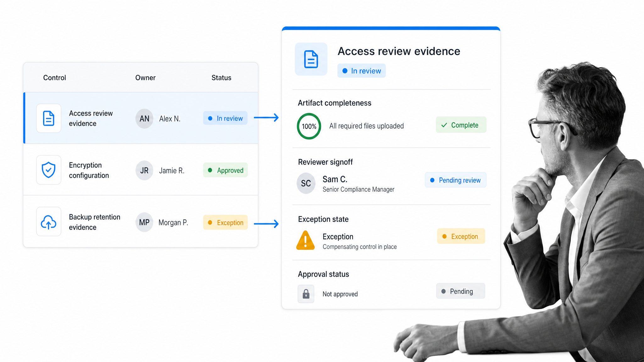Click the 'Artifact completeness' heading
The image size is (644, 362).
335,103
